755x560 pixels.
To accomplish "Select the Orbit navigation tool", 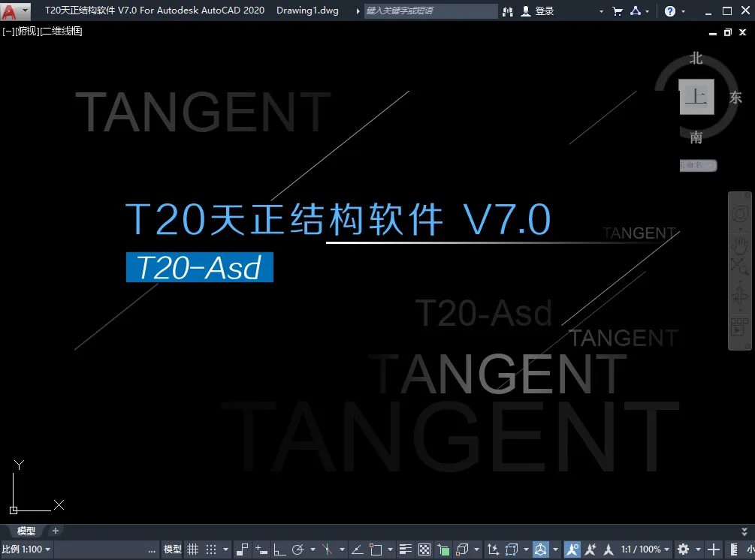I will pyautogui.click(x=739, y=295).
